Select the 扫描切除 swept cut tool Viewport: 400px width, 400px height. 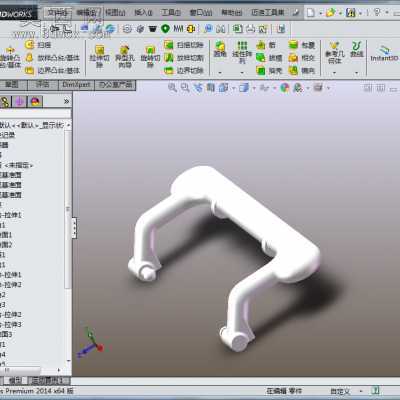pos(183,45)
